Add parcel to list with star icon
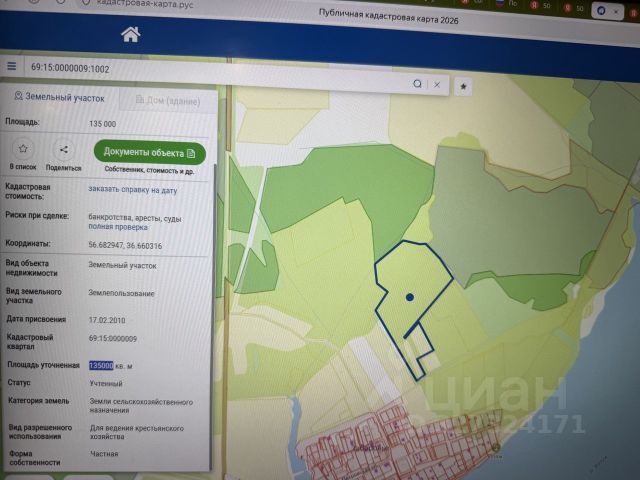640x480 pixels. [23, 149]
